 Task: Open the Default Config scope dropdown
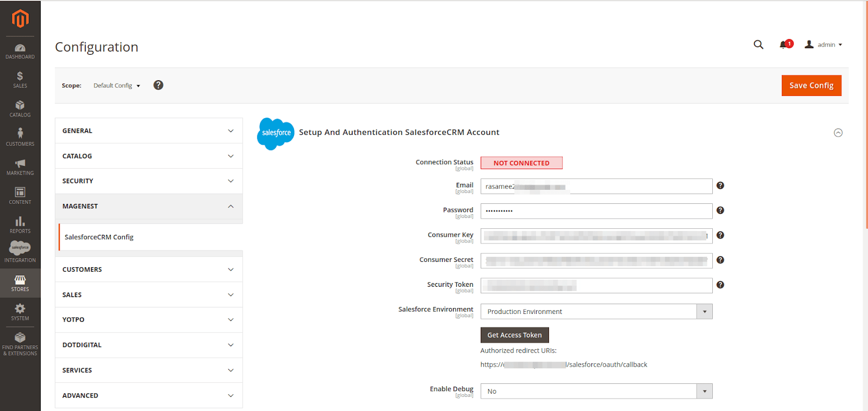[x=117, y=86]
